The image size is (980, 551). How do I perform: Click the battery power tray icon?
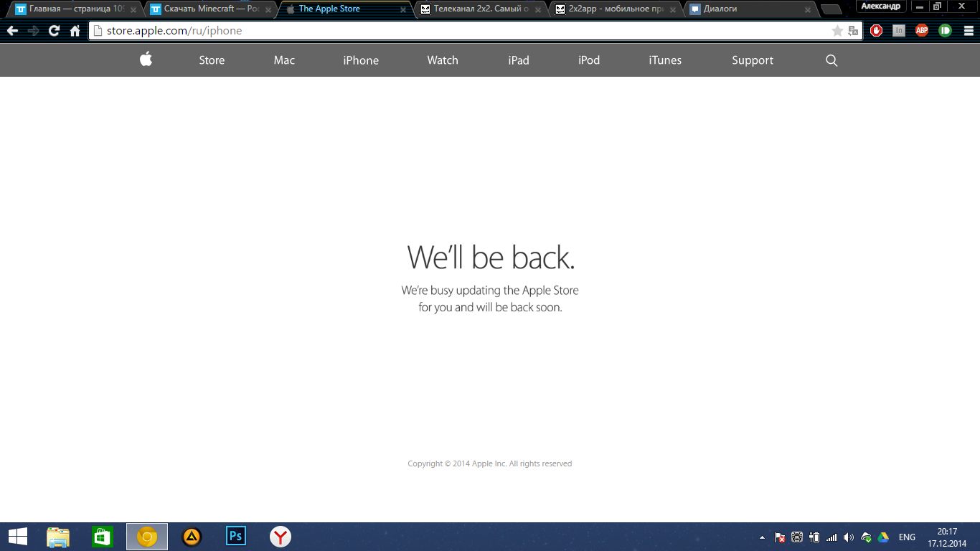[814, 537]
